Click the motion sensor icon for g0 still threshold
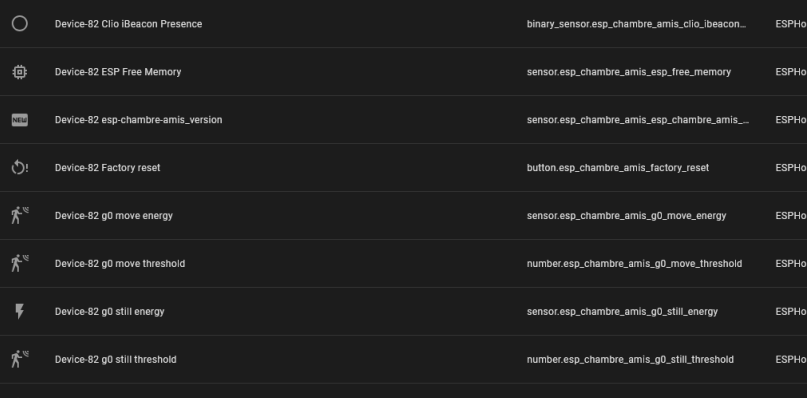 20,359
